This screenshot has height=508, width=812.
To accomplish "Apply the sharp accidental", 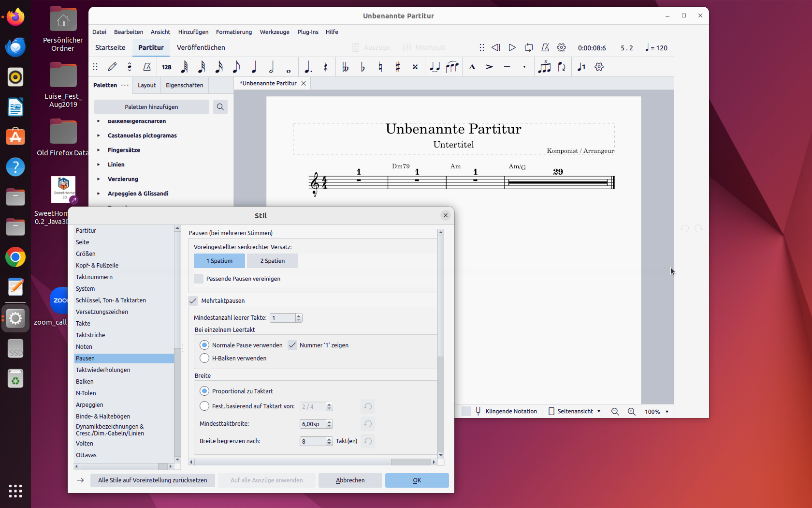I will pyautogui.click(x=397, y=67).
